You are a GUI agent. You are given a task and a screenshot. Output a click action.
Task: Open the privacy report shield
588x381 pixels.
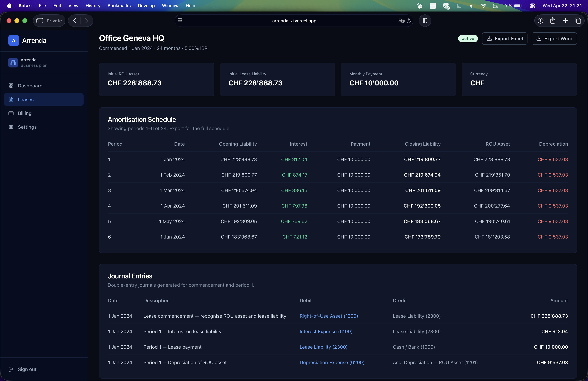pyautogui.click(x=425, y=21)
